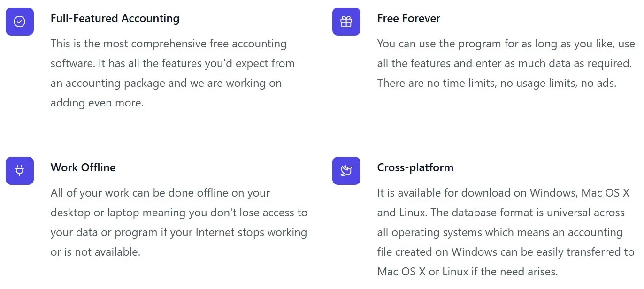Click the gift icon beside Free Forever
The width and height of the screenshot is (644, 289).
coord(346,22)
